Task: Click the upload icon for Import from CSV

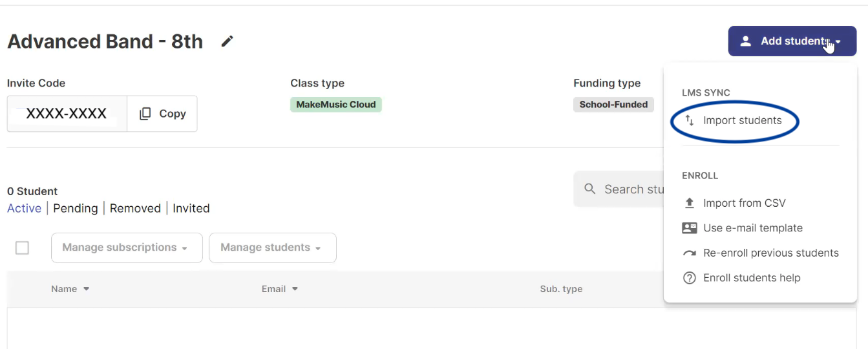Action: click(x=690, y=203)
